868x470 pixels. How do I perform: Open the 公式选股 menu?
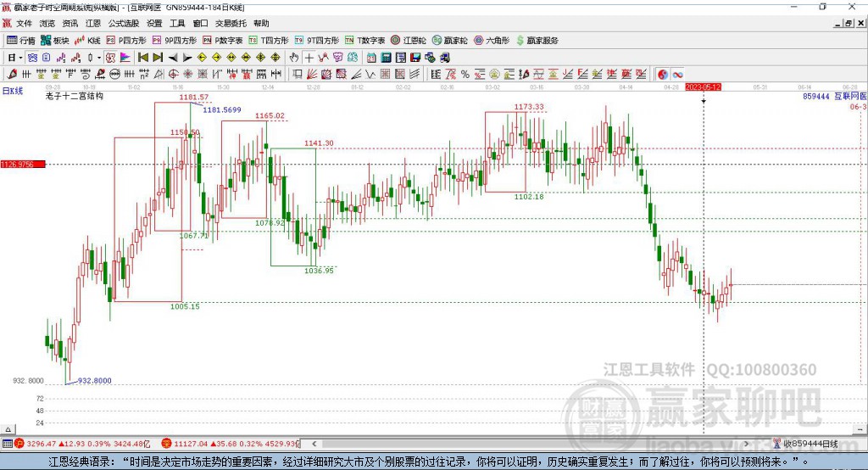(124, 23)
